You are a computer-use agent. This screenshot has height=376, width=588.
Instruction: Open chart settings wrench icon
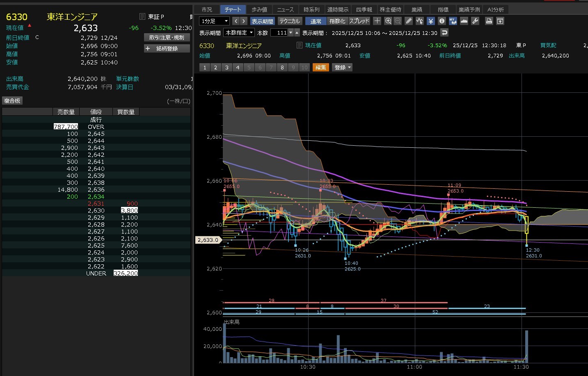[x=475, y=21]
